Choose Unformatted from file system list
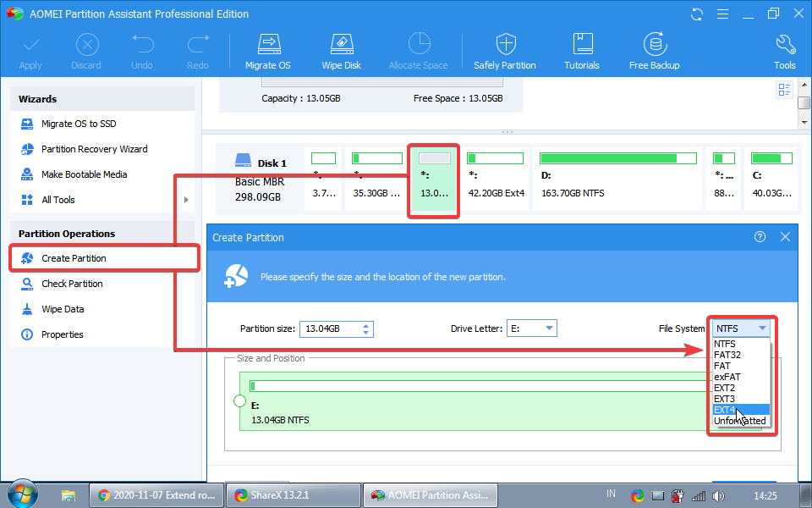Image resolution: width=812 pixels, height=508 pixels. [741, 421]
